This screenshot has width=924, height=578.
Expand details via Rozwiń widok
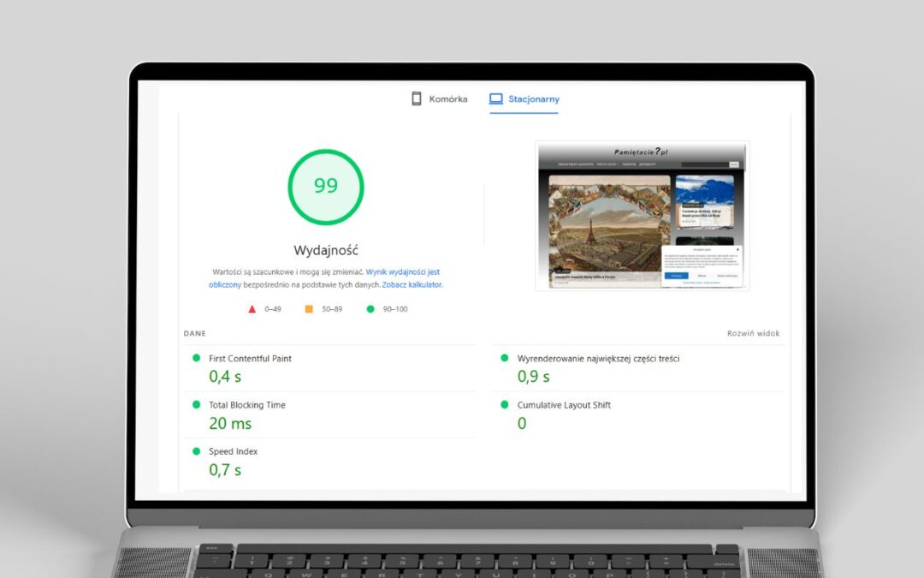(753, 334)
